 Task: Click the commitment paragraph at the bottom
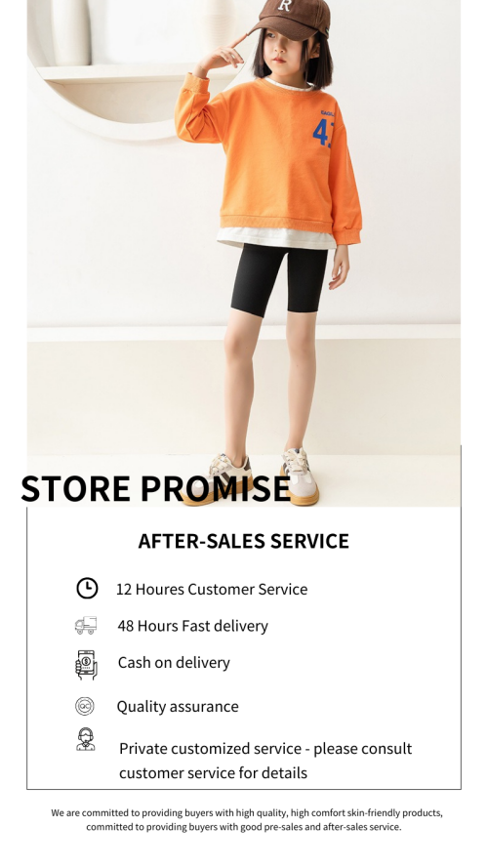247,820
